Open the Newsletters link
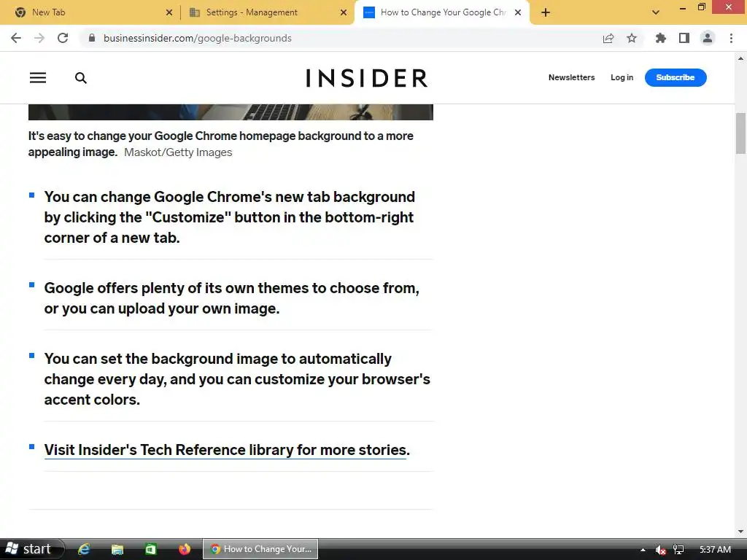 point(572,77)
